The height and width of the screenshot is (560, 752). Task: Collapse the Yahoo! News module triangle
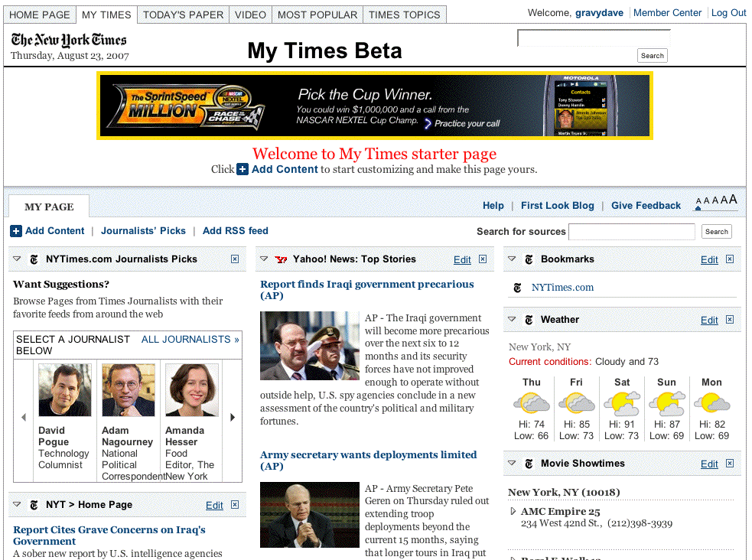pyautogui.click(x=264, y=259)
